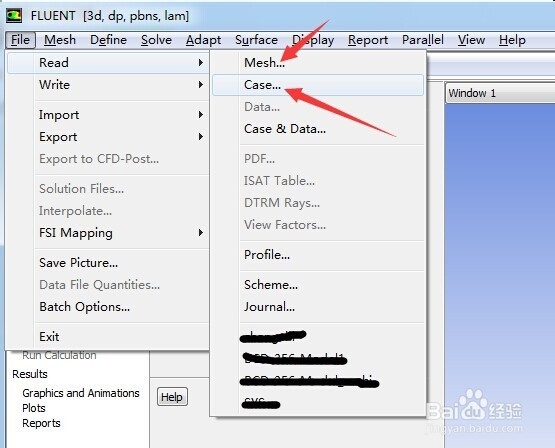Expand the Import submenu arrow

pyautogui.click(x=201, y=115)
